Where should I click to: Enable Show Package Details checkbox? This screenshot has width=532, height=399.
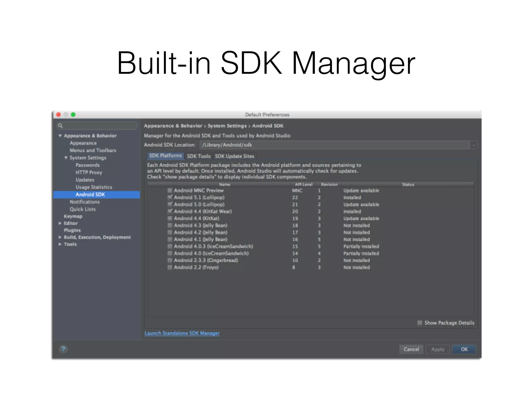point(420,323)
